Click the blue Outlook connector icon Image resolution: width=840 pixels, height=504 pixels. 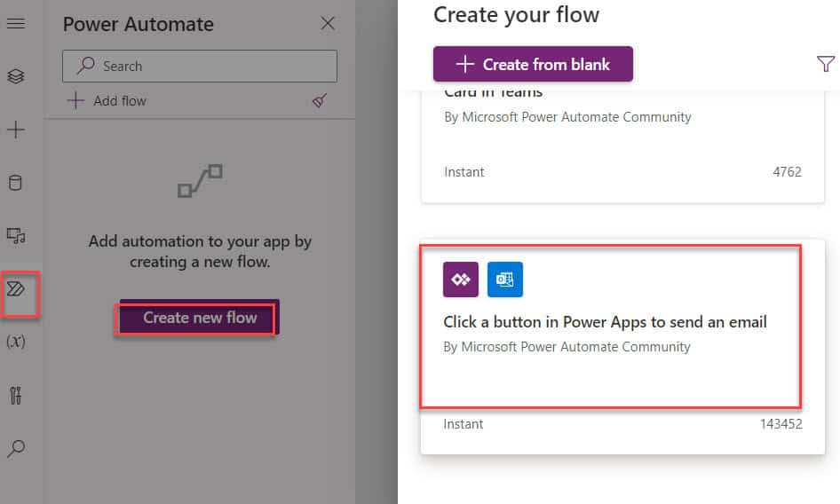(x=505, y=279)
